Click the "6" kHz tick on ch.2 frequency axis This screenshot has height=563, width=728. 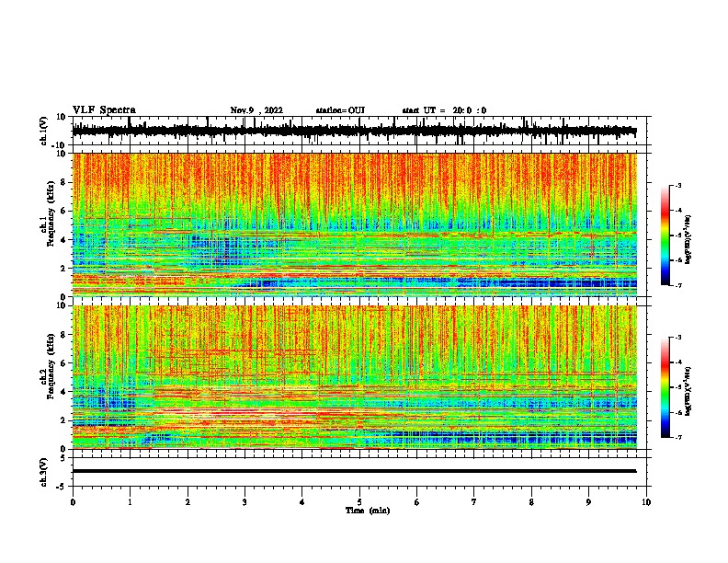(x=63, y=363)
